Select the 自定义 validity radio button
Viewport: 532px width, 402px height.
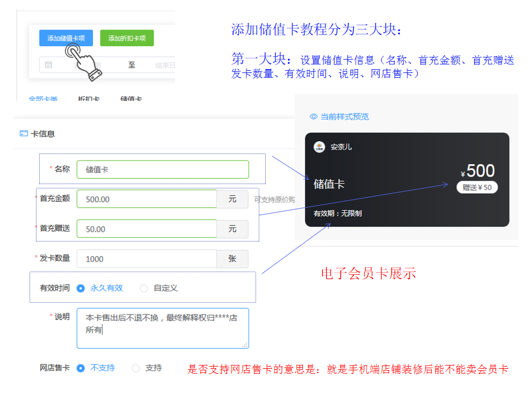tap(144, 288)
